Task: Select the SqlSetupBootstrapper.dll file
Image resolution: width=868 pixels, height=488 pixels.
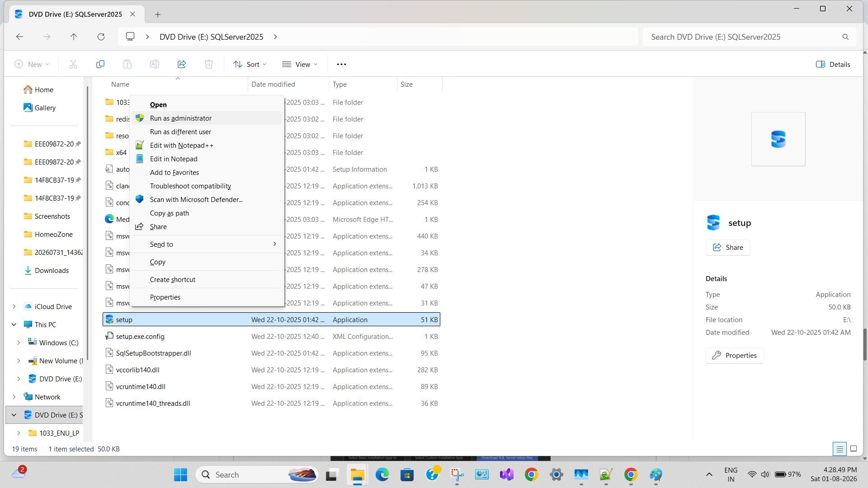Action: click(271, 353)
